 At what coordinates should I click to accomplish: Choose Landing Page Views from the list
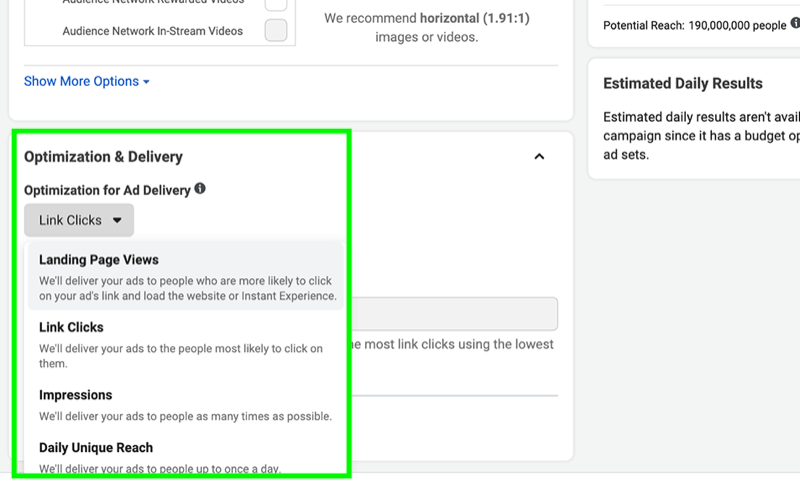pyautogui.click(x=99, y=260)
